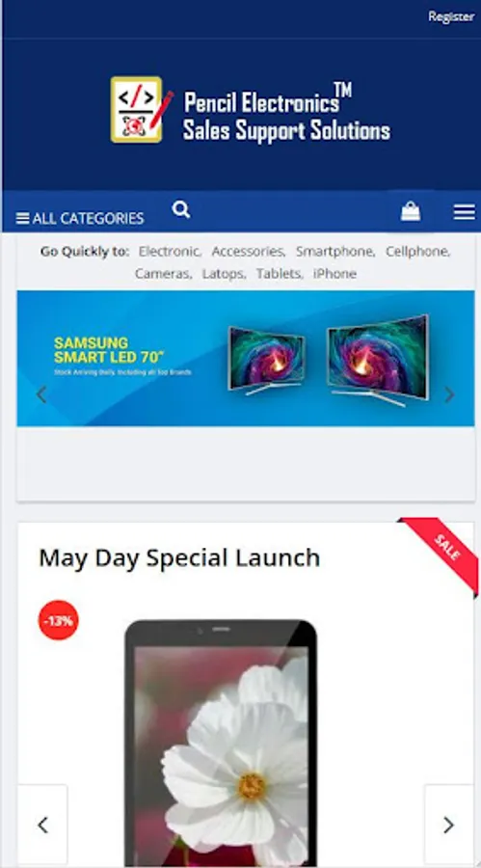Open the Smartphone quick link
Image resolution: width=481 pixels, height=868 pixels.
334,252
